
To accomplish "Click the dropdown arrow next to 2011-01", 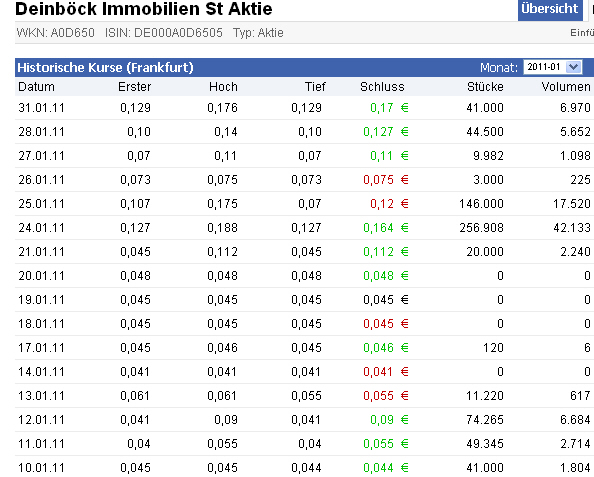I will click(574, 67).
